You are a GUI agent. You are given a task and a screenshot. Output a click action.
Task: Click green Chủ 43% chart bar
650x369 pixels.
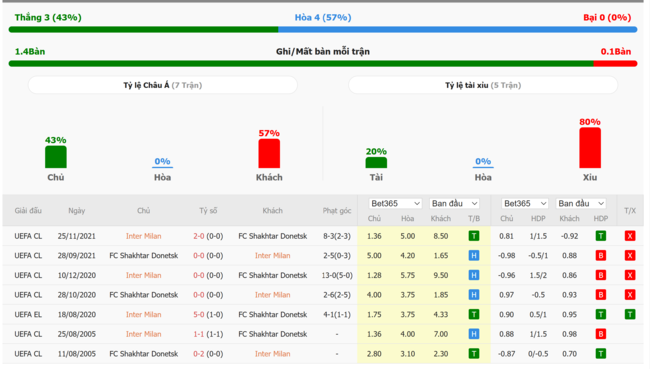(56, 157)
